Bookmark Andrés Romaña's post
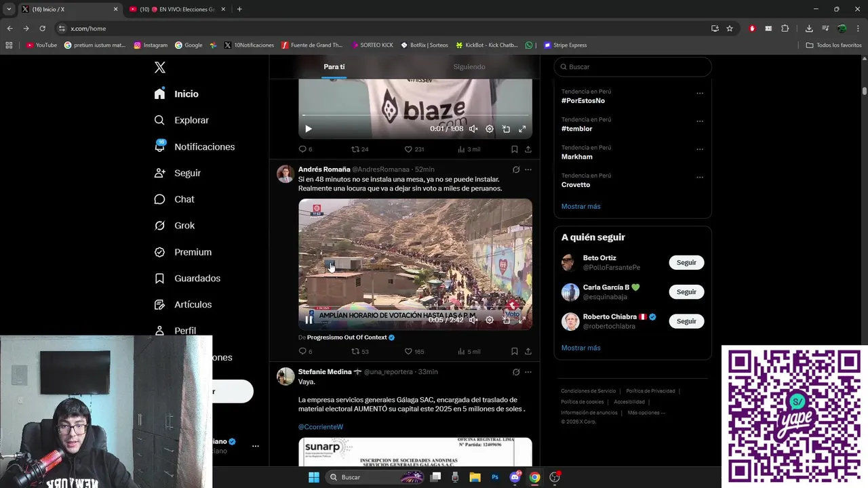The height and width of the screenshot is (488, 868). coord(515,351)
